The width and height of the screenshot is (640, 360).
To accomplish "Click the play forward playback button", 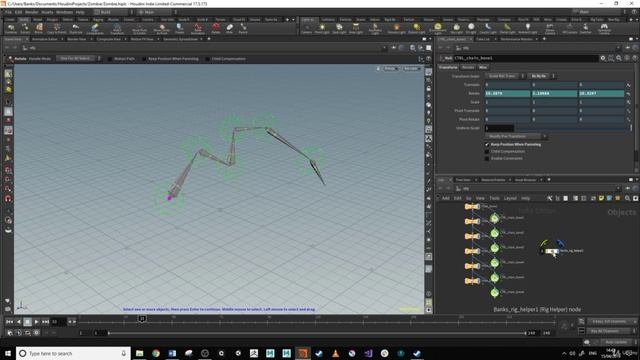I will [x=36, y=322].
